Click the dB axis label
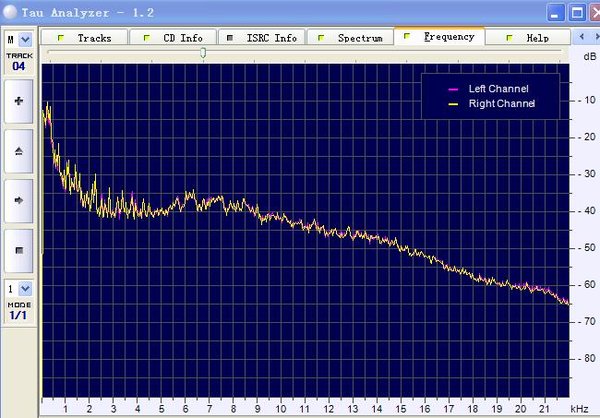Viewport: 600px width, 418px height. pyautogui.click(x=590, y=57)
